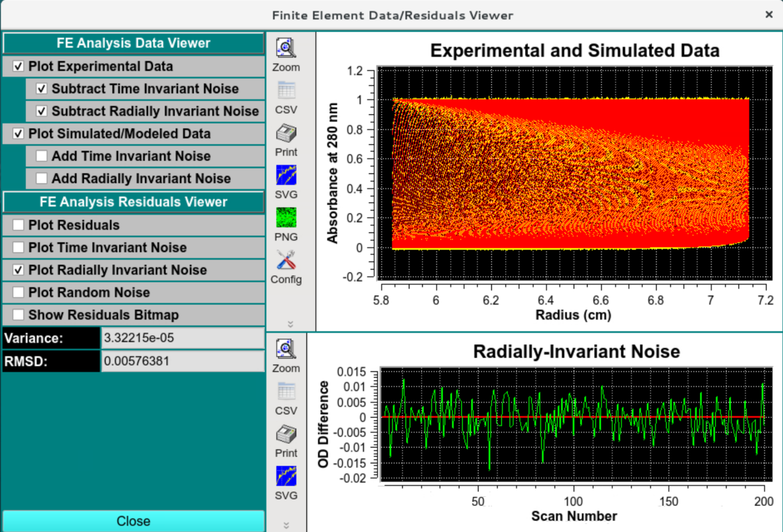The height and width of the screenshot is (532, 783).
Task: Uncheck Plot Experimental Data
Action: pos(18,67)
